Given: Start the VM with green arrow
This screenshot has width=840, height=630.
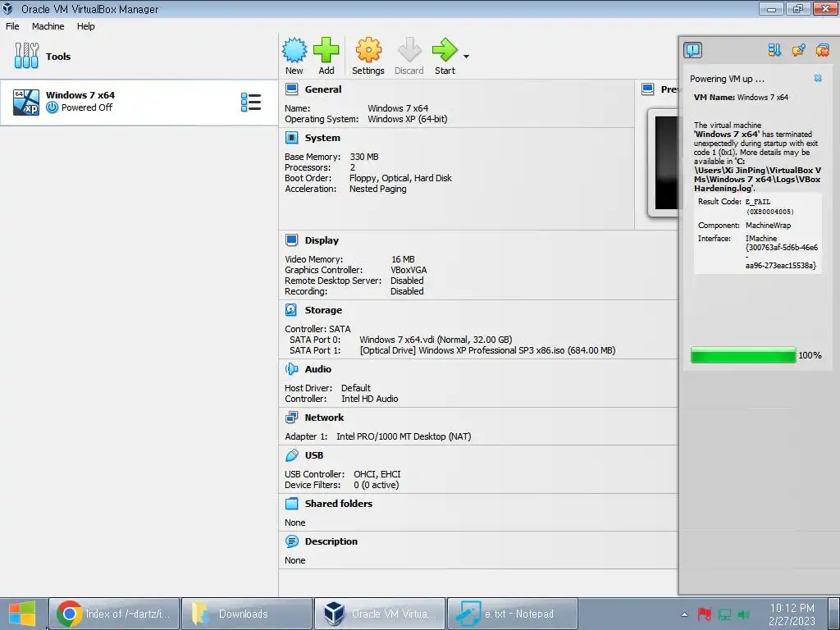Looking at the screenshot, I should pos(445,50).
